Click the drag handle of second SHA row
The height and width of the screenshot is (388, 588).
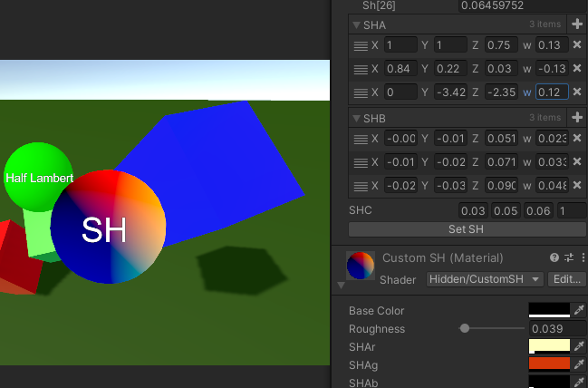coord(360,70)
